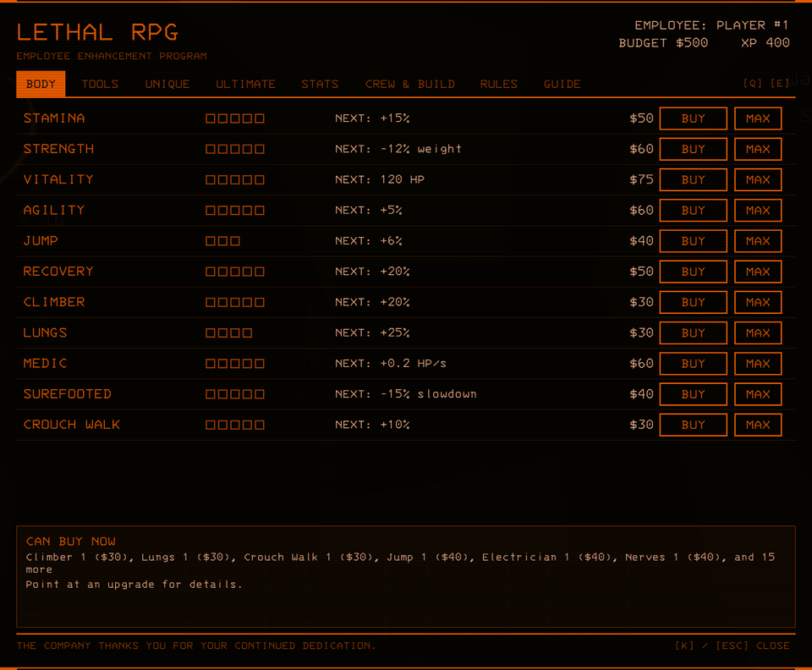Select the AGILITY row label
This screenshot has height=670, width=812.
point(54,210)
